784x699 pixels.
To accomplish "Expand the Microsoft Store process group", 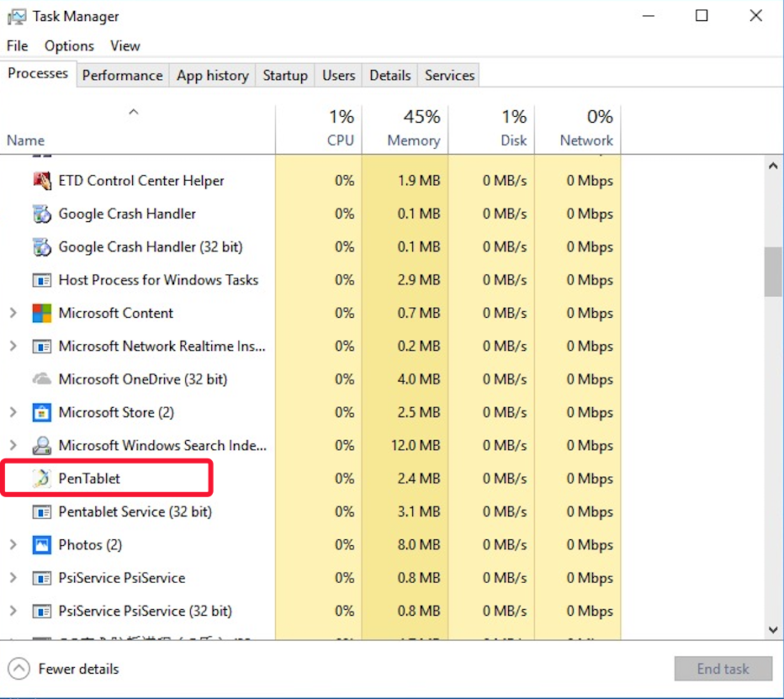I will 13,412.
